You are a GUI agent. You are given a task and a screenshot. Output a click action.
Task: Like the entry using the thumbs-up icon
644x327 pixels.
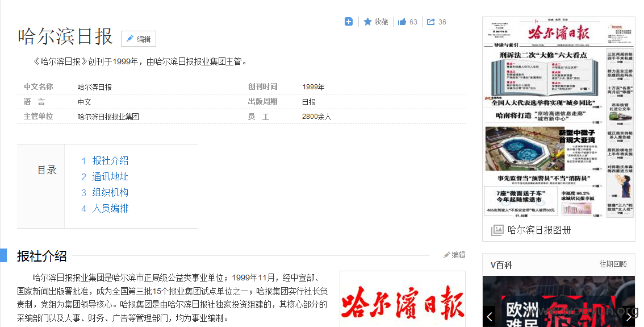coord(402,22)
